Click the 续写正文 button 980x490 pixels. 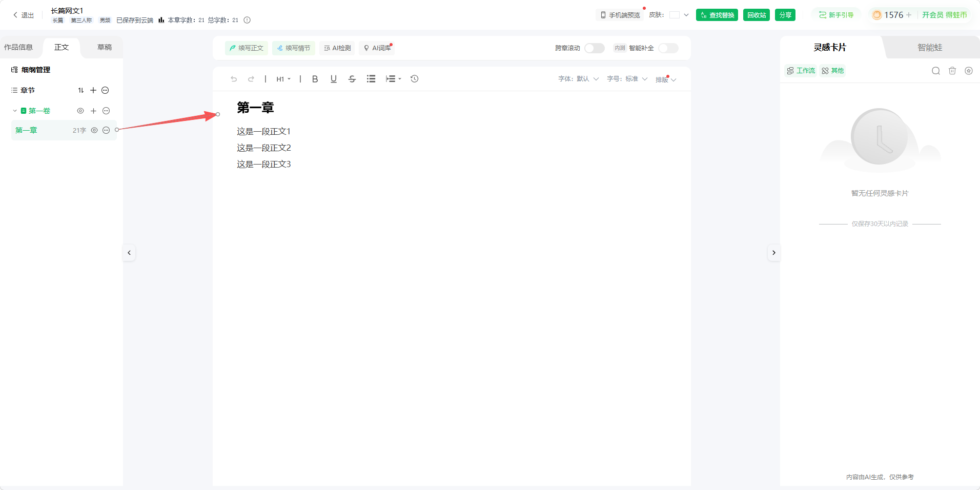[247, 48]
